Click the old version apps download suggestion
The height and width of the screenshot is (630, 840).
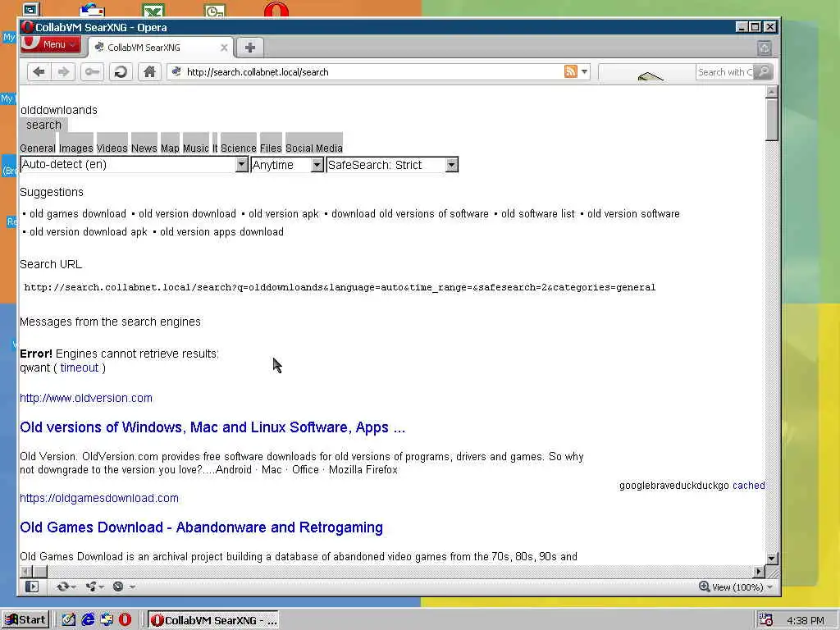(x=221, y=232)
